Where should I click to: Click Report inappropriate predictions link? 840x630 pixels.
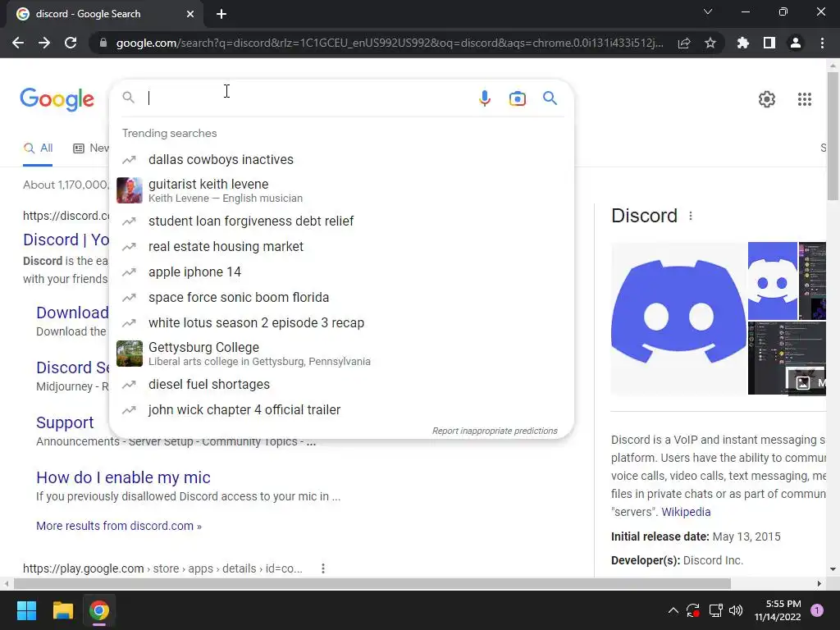click(495, 431)
